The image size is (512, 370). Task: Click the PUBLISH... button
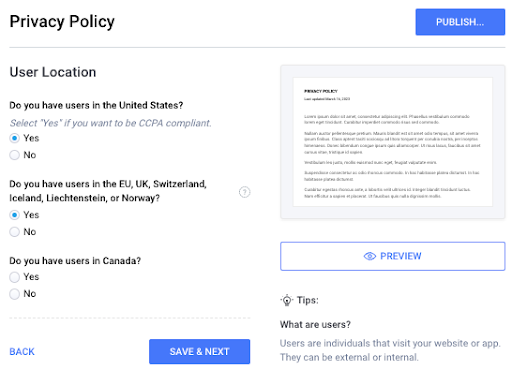click(460, 22)
